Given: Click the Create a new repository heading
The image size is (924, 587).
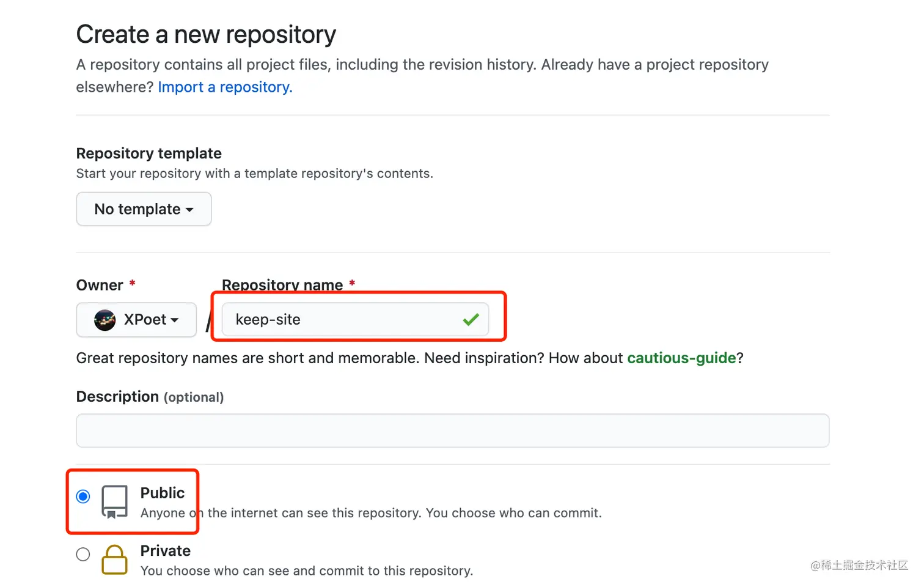Looking at the screenshot, I should coord(206,34).
